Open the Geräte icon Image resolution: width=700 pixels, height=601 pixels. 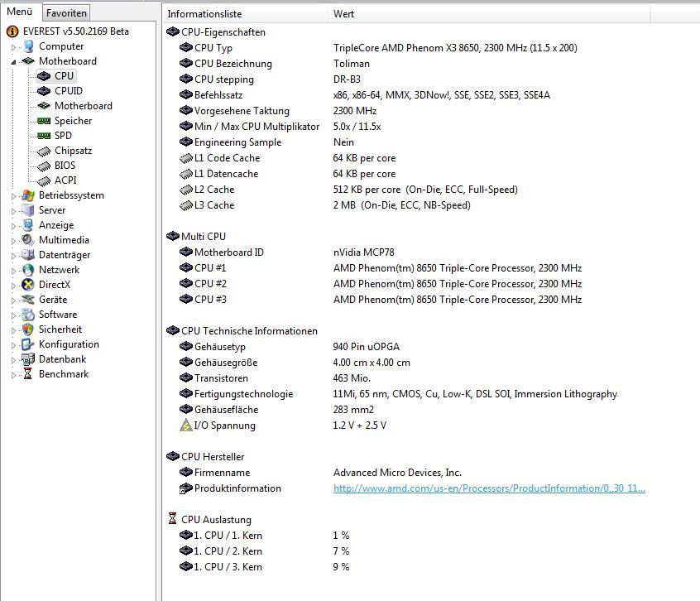click(x=28, y=300)
